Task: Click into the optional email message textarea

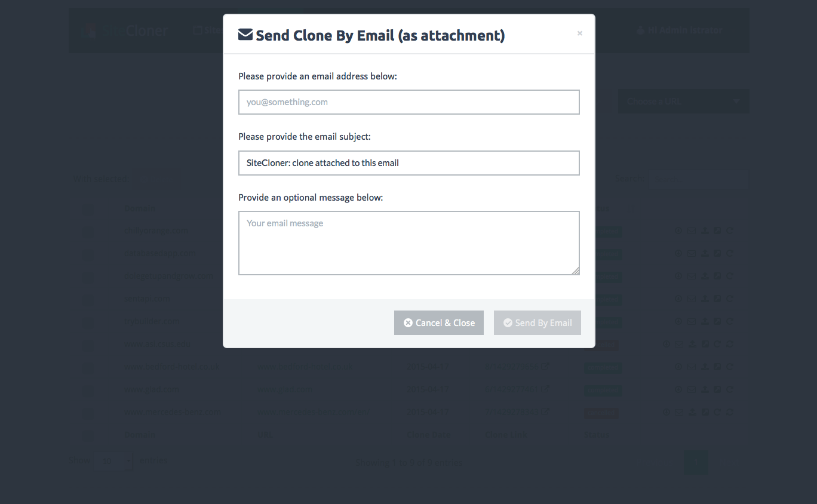Action: click(x=408, y=242)
